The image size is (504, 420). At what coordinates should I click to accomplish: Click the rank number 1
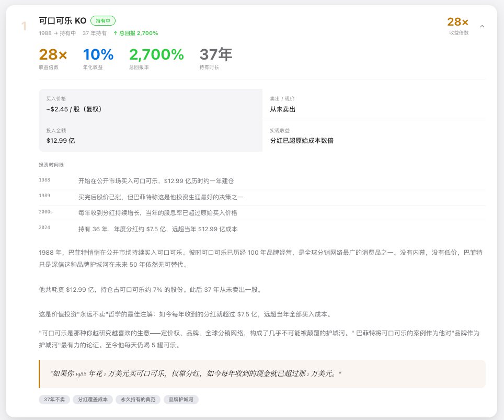24,26
